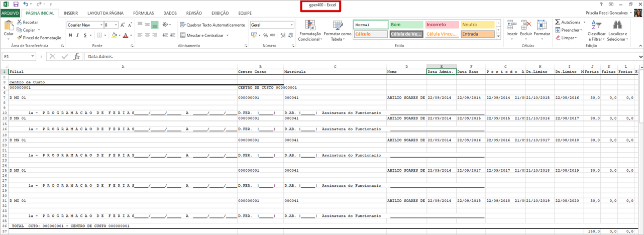Viewport: 644px width, 235px height.
Task: Decrease decimal places icon
Action: click(x=291, y=35)
